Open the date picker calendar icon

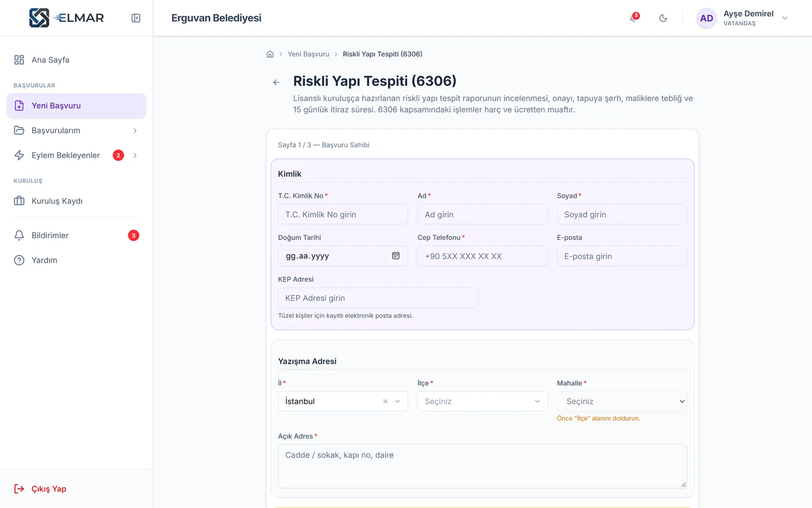[396, 256]
